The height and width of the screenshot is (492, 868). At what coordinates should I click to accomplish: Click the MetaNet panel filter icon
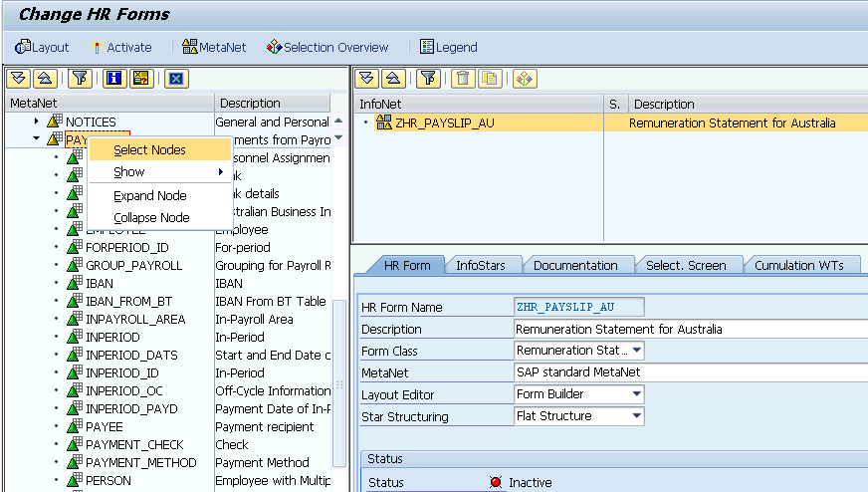pos(81,79)
